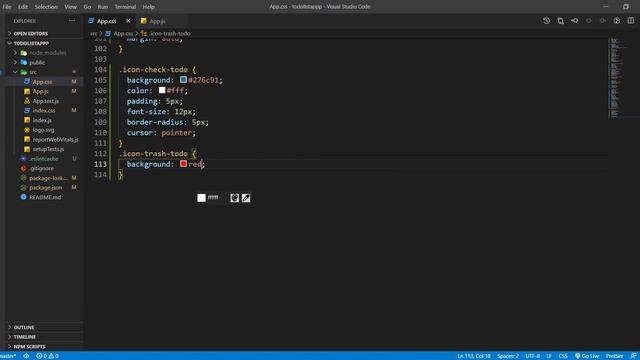This screenshot has height=360, width=640.
Task: Open the Edit menu
Action: coord(23,7)
